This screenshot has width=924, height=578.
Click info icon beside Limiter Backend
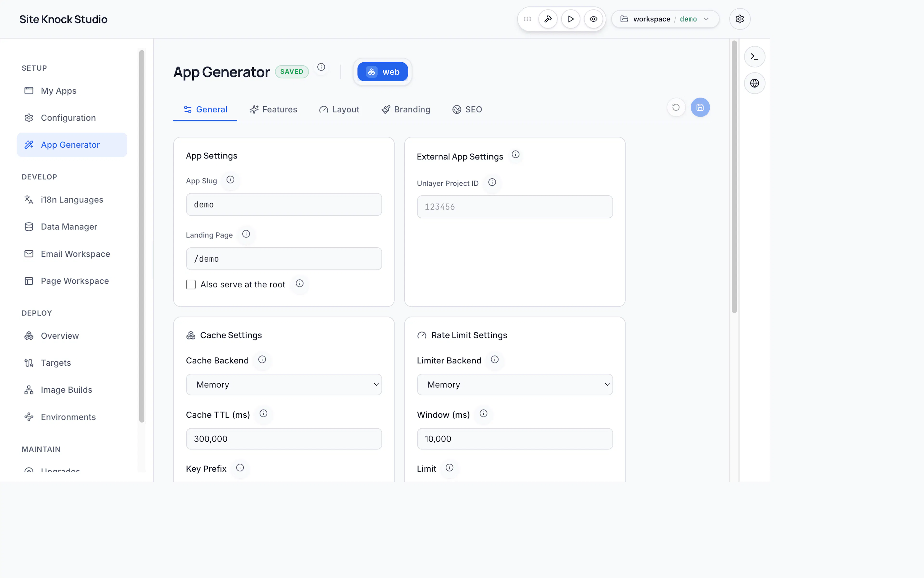pos(494,359)
